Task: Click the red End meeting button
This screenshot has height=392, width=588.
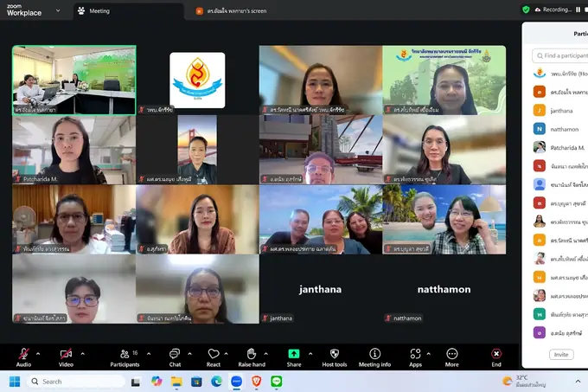Action: point(496,357)
